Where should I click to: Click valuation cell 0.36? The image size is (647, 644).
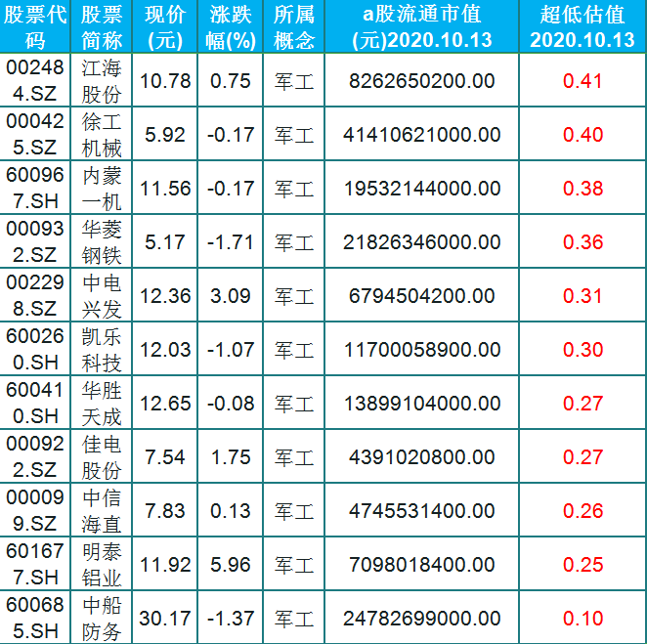582,242
